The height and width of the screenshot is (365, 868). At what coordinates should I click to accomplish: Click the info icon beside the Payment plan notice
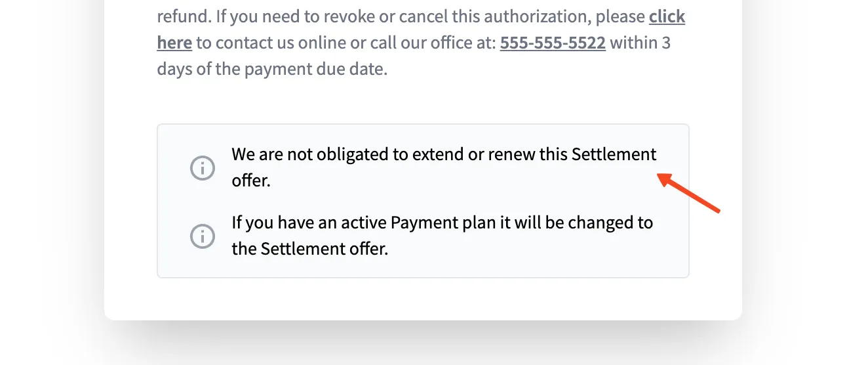coord(203,236)
